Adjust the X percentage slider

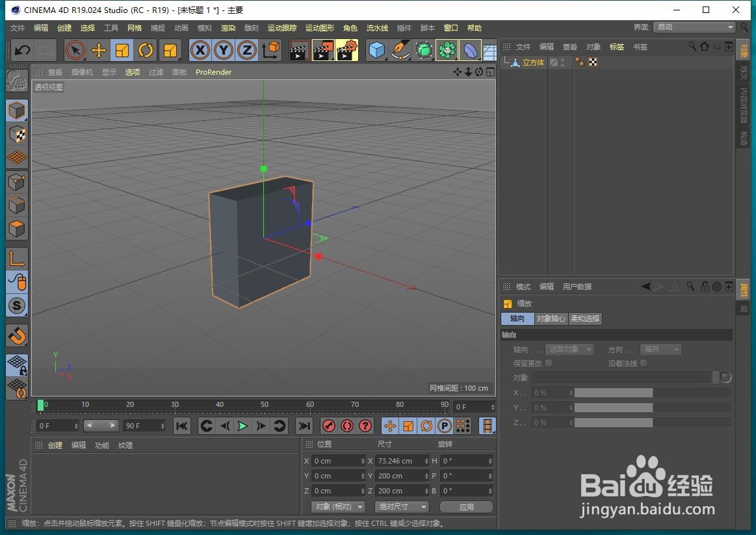pyautogui.click(x=653, y=393)
